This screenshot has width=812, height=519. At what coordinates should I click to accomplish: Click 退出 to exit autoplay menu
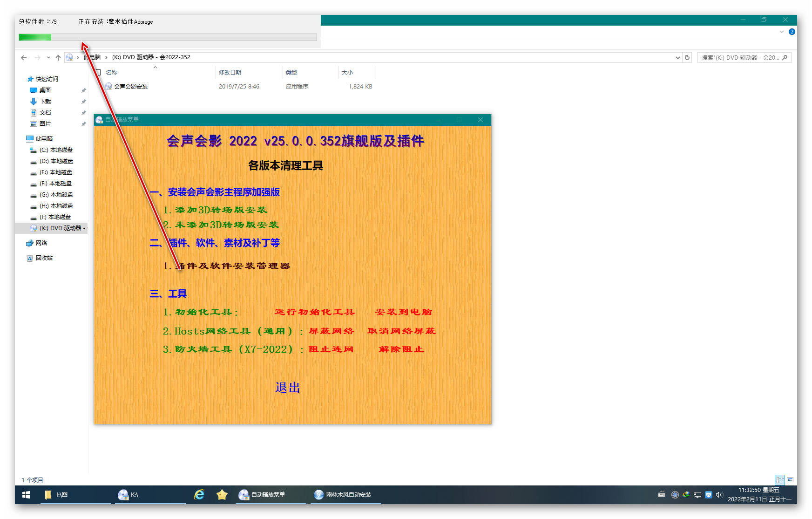click(x=287, y=388)
